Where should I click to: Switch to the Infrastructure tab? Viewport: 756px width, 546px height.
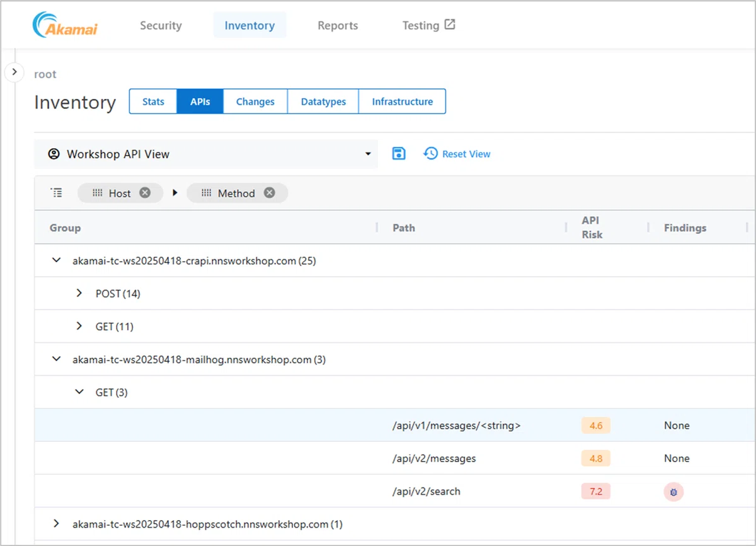click(x=403, y=102)
